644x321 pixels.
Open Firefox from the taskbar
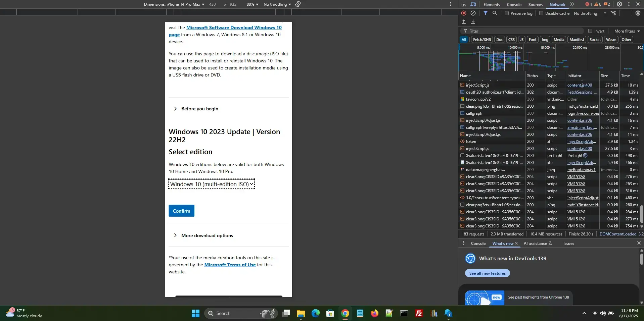[x=375, y=313]
